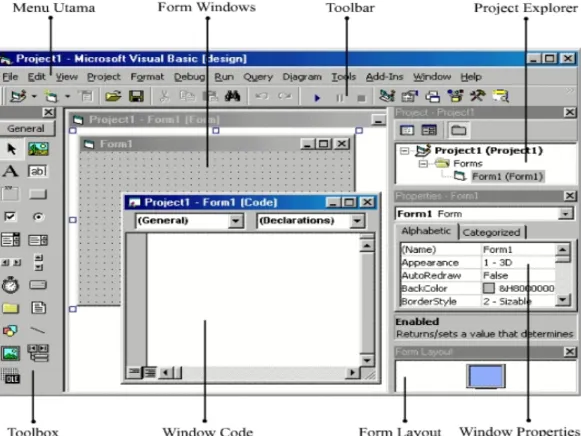
Task: Click the Save Project floppy icon
Action: [x=136, y=97]
